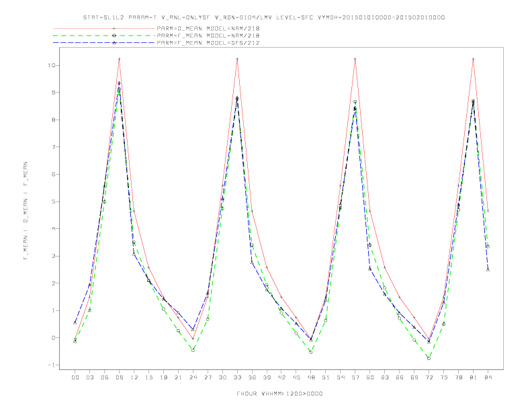Click red line peak marker at hour 57
The width and height of the screenshot is (532, 411).
click(355, 59)
